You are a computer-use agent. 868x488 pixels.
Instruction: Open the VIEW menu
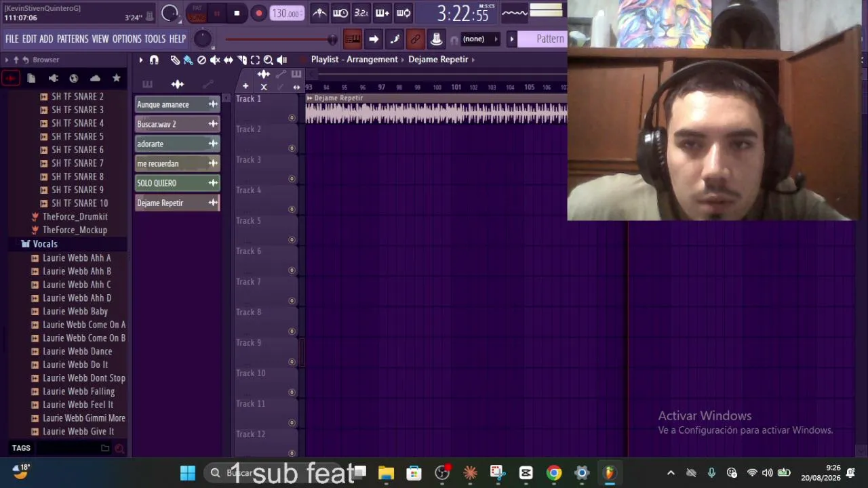click(100, 39)
